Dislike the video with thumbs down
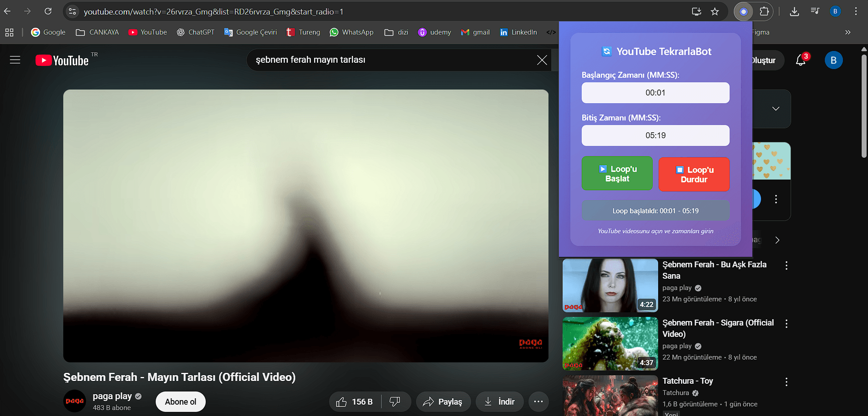The width and height of the screenshot is (868, 416). (395, 402)
